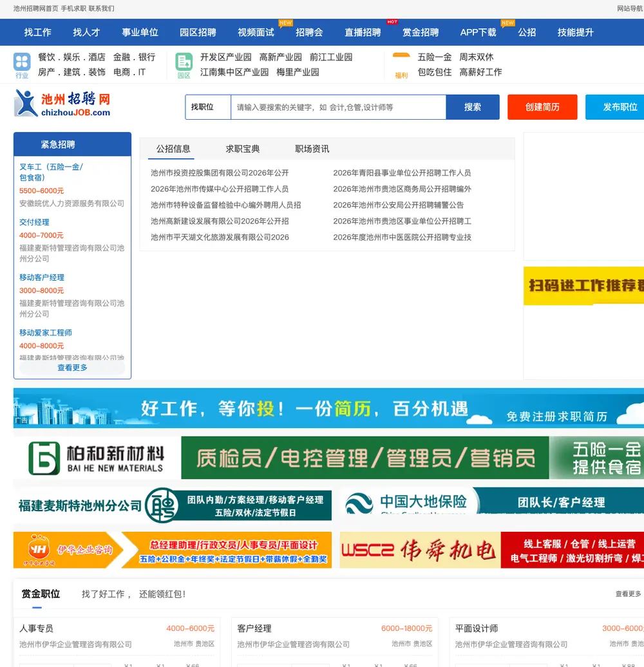Image resolution: width=644 pixels, height=667 pixels.
Task: Click the 中国大地保险 banner
Action: 492,501
